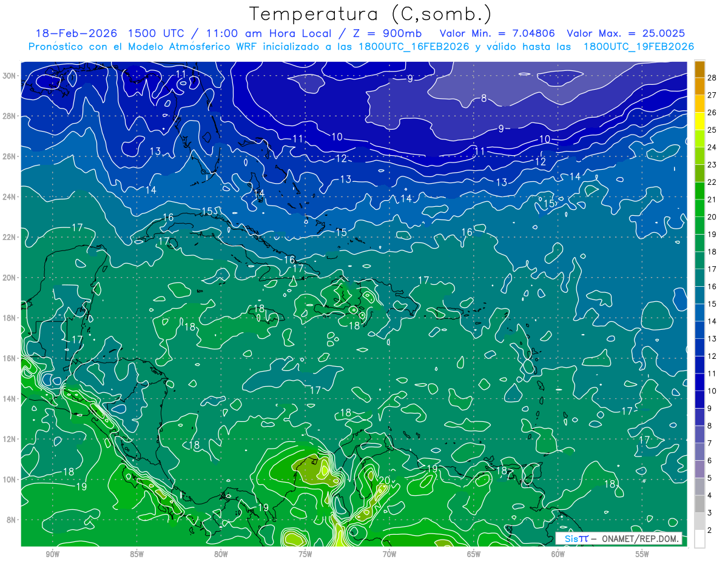The image size is (728, 562).
Task: Click the "80W" longitude axis label
Action: click(220, 554)
